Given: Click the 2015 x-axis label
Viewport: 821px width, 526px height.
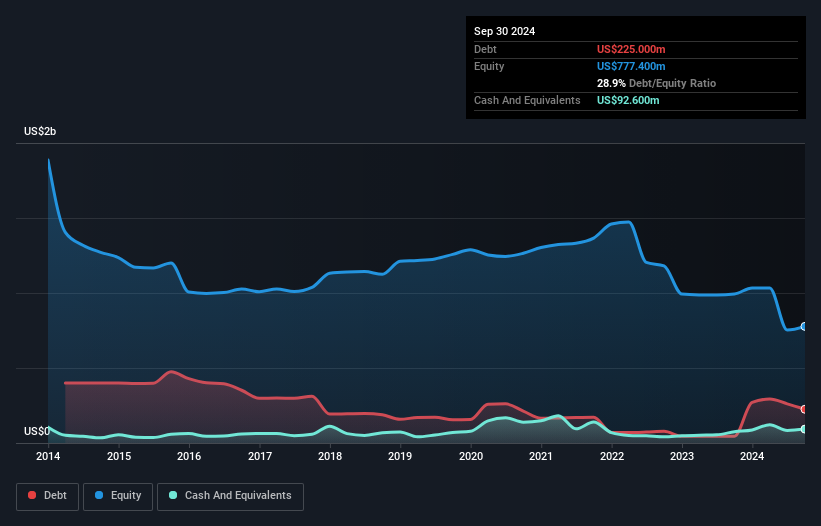Looking at the screenshot, I should [x=119, y=456].
